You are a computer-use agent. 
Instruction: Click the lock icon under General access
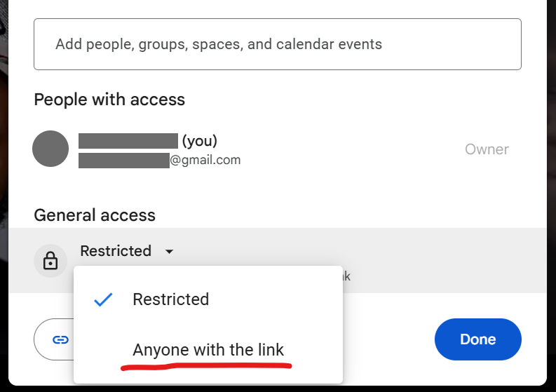coord(50,262)
